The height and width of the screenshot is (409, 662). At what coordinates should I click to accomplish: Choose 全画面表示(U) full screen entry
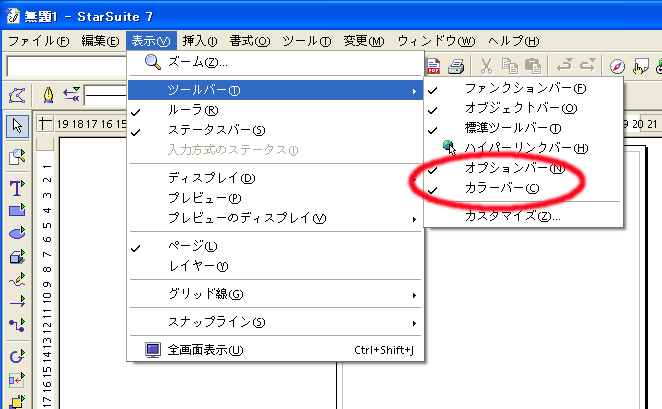tap(275, 350)
